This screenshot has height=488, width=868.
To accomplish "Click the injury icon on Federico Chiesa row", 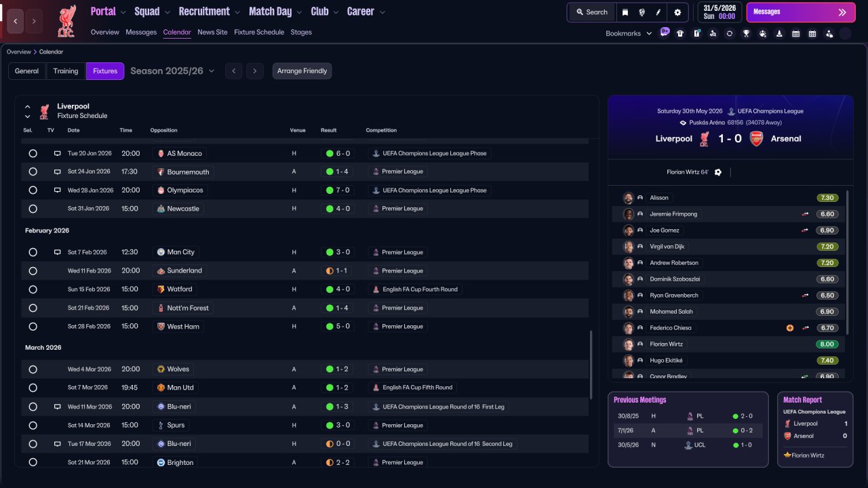I will (790, 328).
